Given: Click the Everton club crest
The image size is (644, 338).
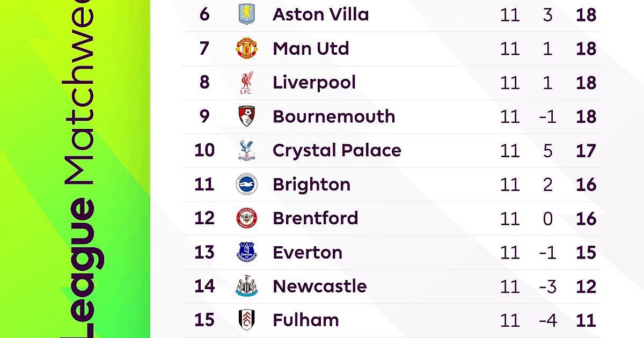Looking at the screenshot, I should (x=247, y=252).
